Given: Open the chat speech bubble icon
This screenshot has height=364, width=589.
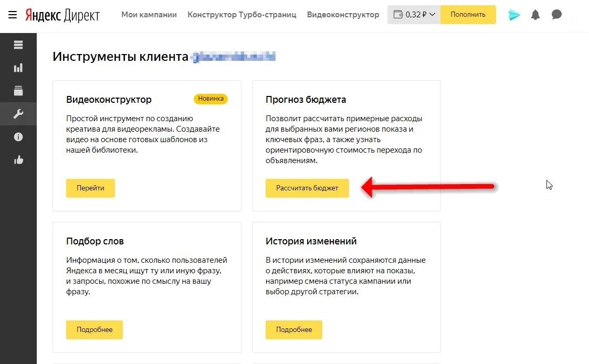Looking at the screenshot, I should click(x=556, y=15).
